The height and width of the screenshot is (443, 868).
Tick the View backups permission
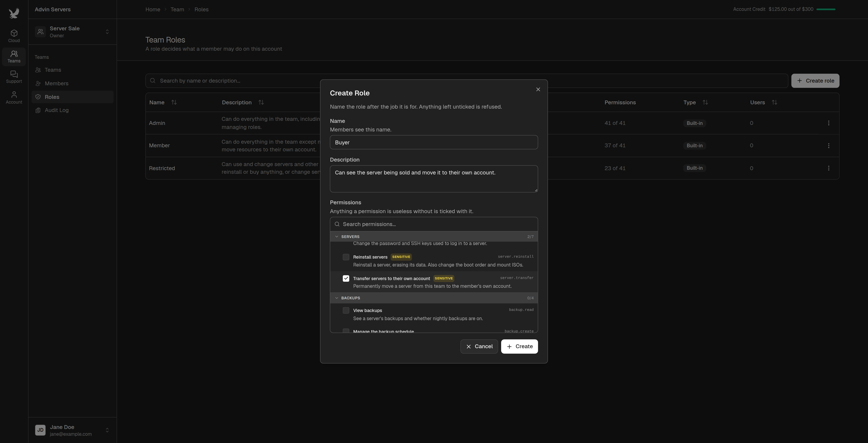tap(346, 310)
